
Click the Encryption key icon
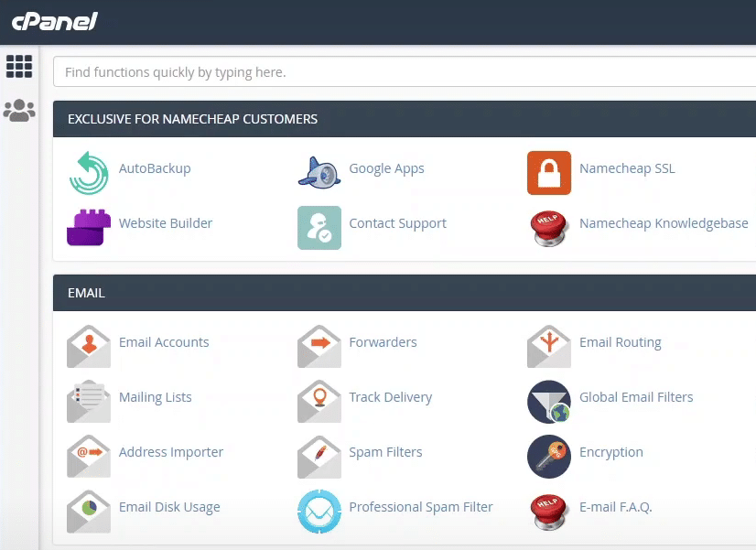tap(549, 457)
